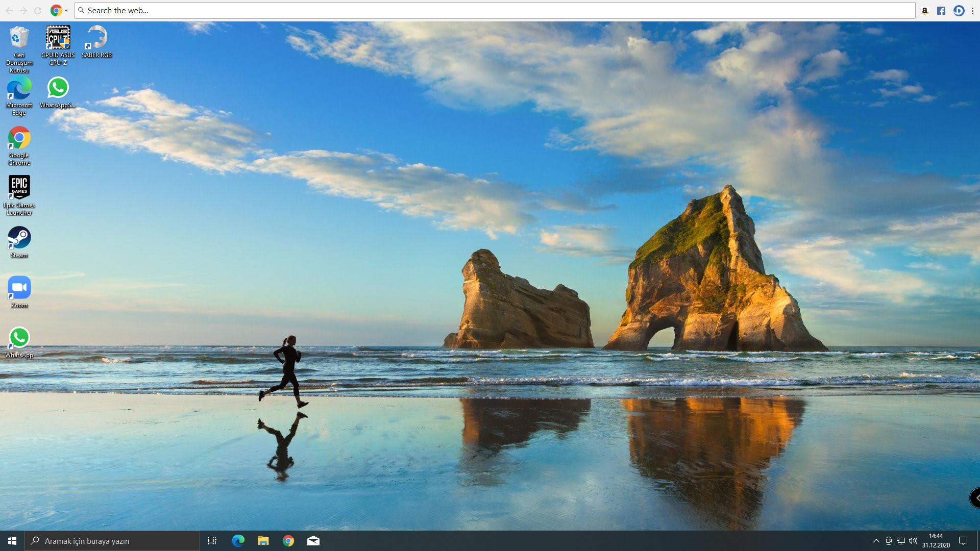This screenshot has height=551, width=980.
Task: Open WhatsAppSetup desktop file
Action: click(58, 88)
